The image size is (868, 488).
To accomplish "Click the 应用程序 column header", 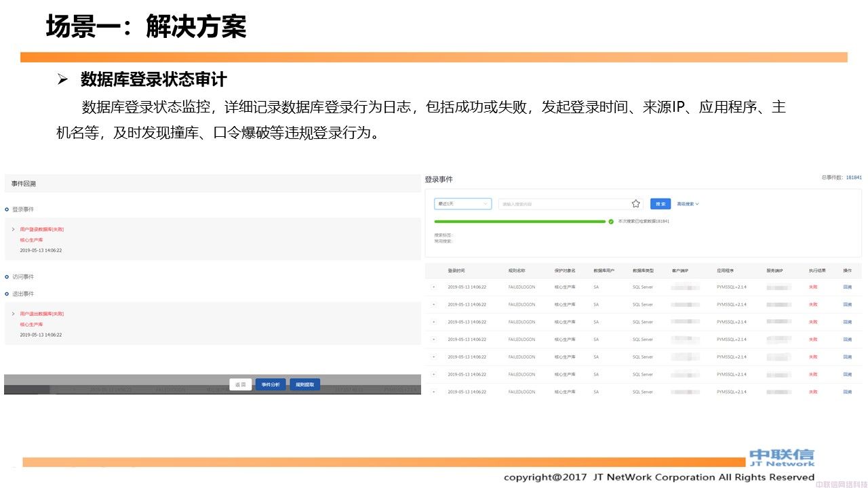I will point(726,270).
